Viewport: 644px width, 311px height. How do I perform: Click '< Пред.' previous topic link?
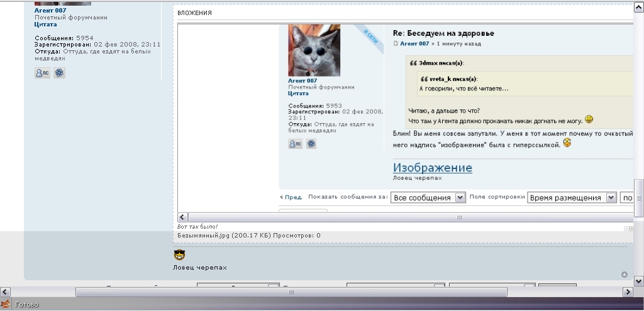(x=291, y=197)
